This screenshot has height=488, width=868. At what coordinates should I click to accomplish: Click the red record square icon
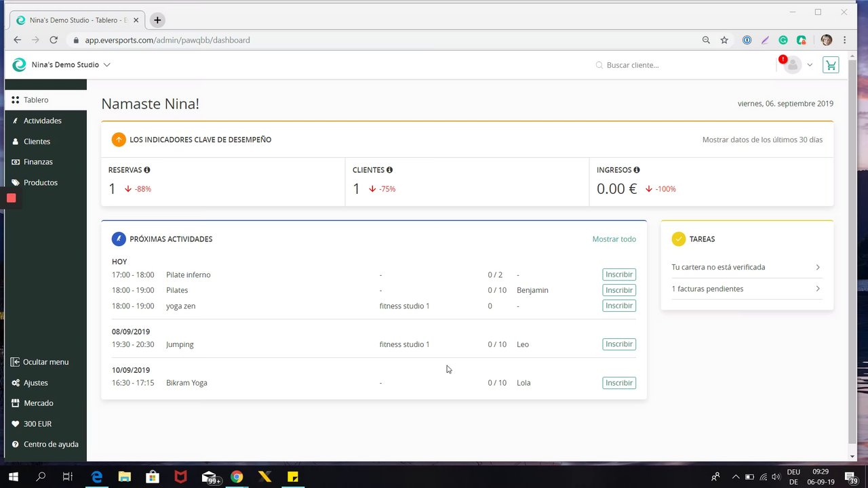(12, 198)
